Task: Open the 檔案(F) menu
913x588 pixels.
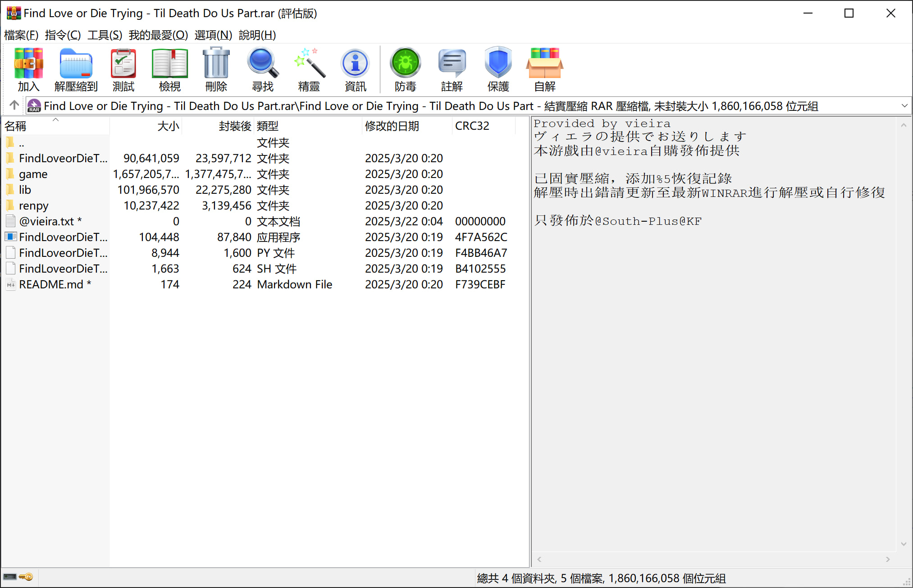Action: (x=21, y=35)
